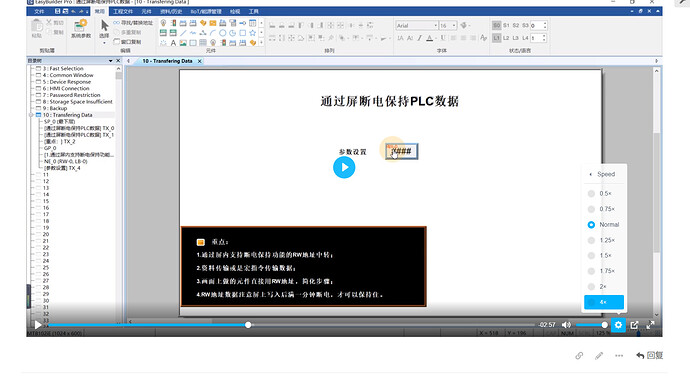Insert a picture object icon
Image resolution: width=690 pixels, height=386 pixels.
(183, 43)
